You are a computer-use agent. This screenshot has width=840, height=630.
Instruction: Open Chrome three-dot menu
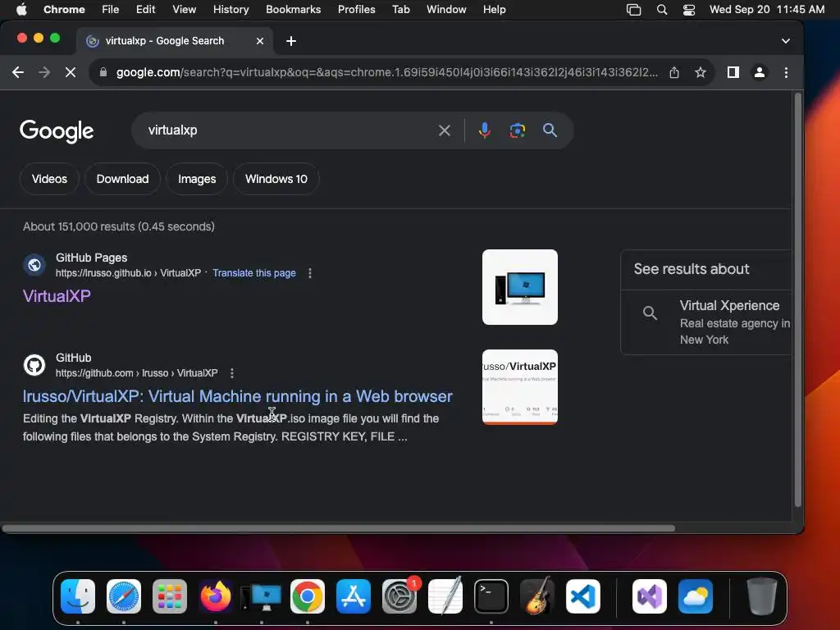786,72
